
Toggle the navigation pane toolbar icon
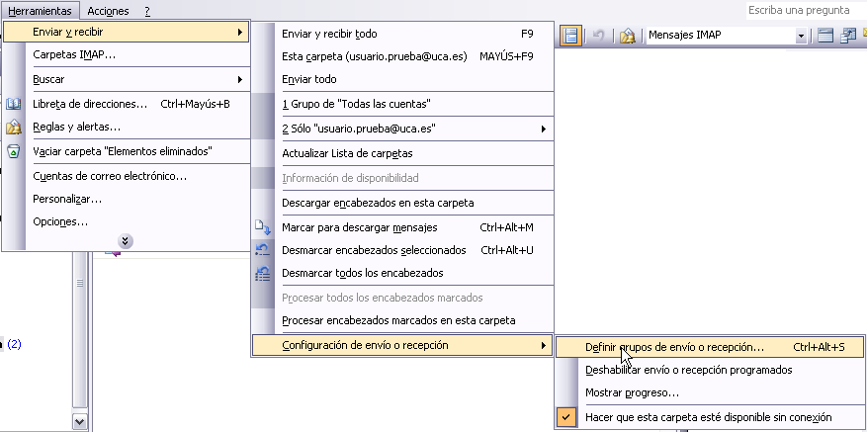[570, 36]
